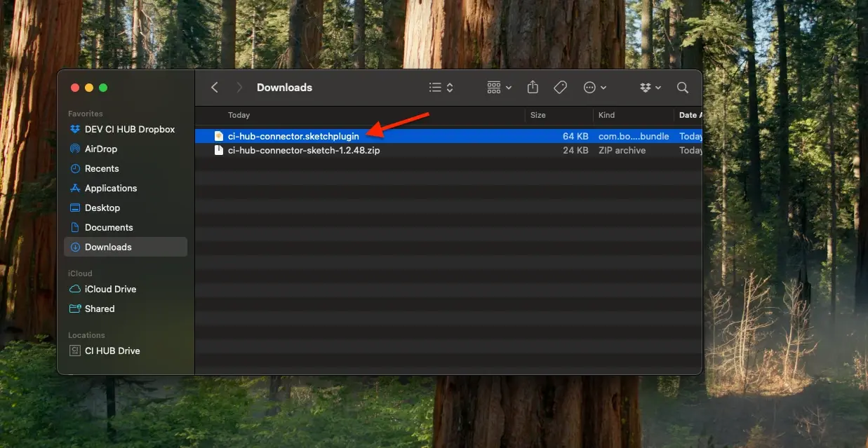Open the list view switcher
Viewport: 868px width, 448px height.
click(441, 88)
